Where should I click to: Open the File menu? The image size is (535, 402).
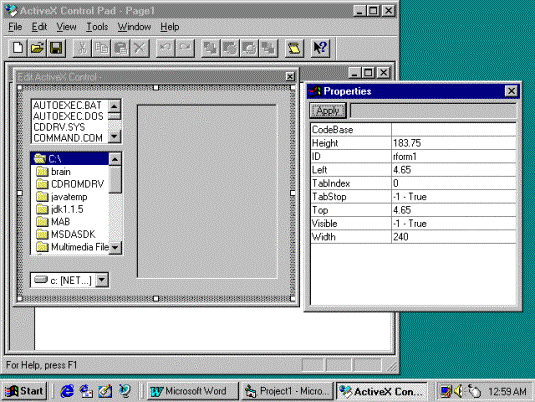[x=15, y=27]
